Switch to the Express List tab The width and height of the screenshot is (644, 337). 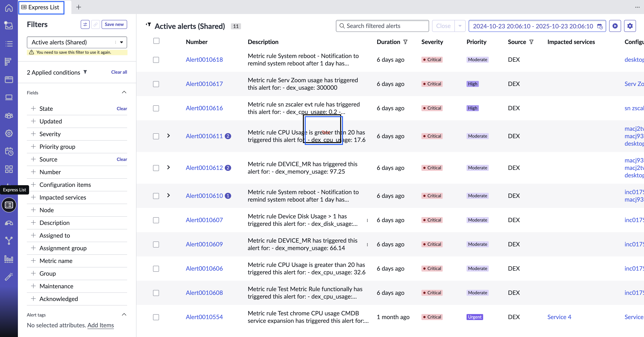pyautogui.click(x=42, y=7)
